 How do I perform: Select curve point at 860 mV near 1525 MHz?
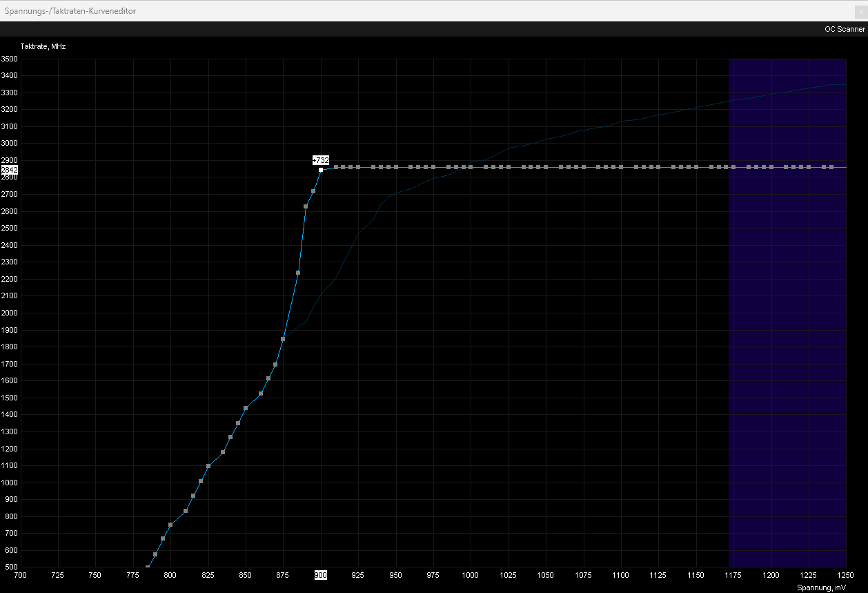(261, 393)
